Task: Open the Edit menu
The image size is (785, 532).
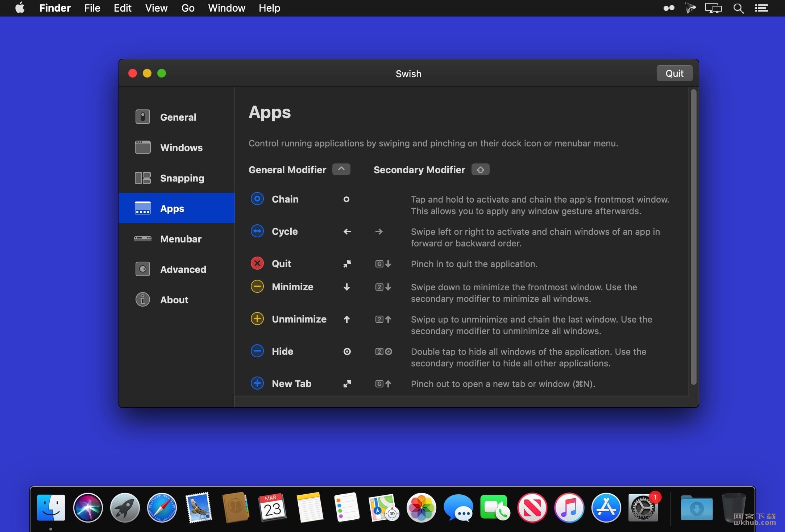Action: point(122,8)
